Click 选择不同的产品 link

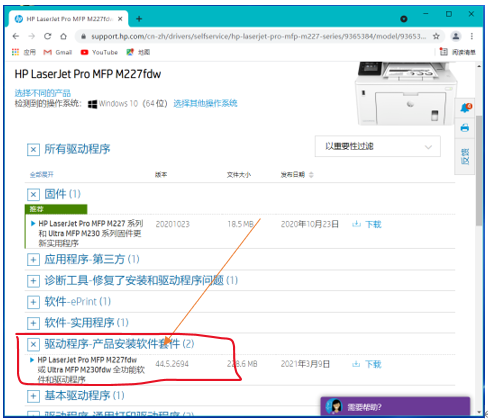click(43, 93)
